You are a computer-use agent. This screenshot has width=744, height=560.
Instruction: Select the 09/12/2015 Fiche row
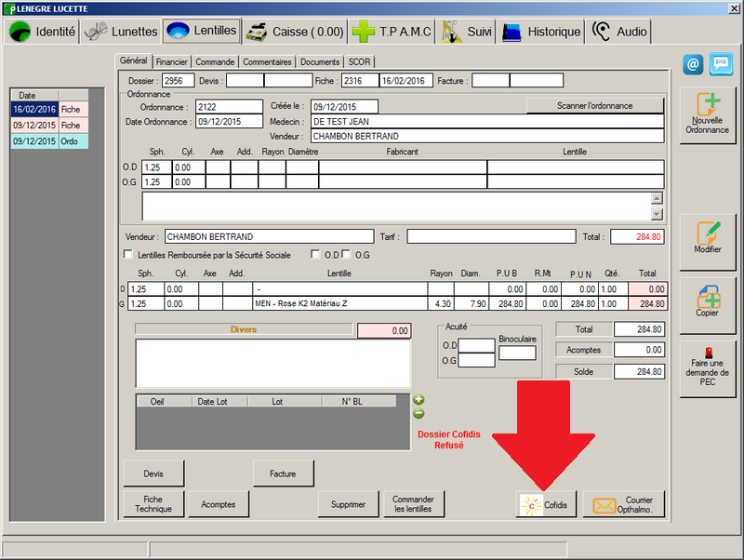tap(49, 126)
